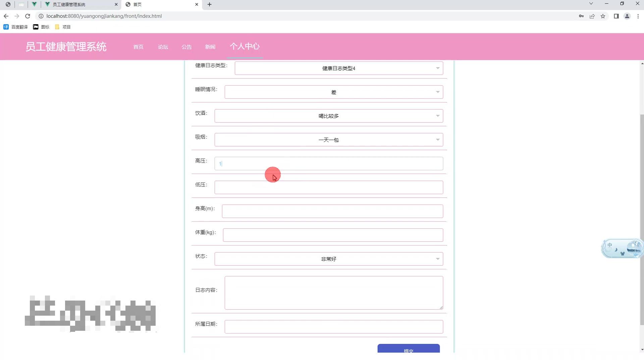Click the share icon in the toolbar

point(592,16)
